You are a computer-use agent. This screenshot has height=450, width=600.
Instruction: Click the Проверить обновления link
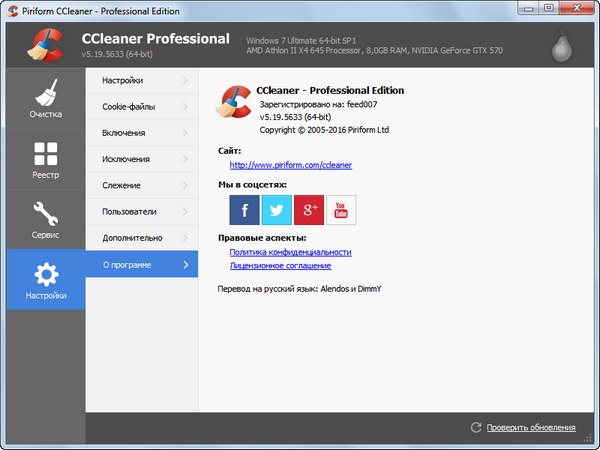tap(531, 428)
